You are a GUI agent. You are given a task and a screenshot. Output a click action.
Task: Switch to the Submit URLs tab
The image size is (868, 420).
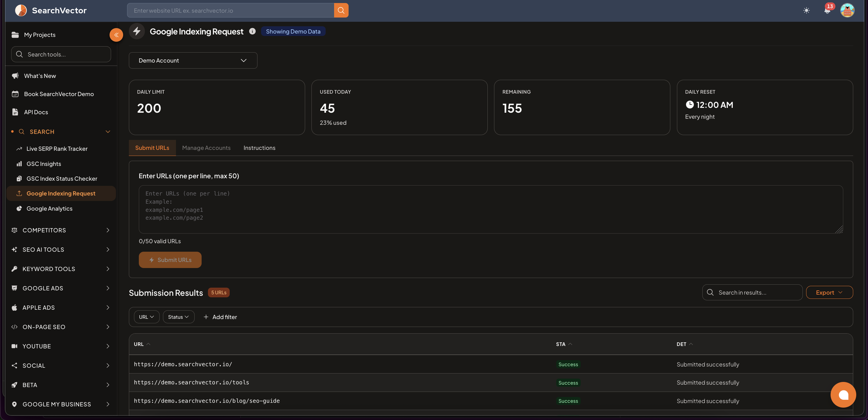click(x=152, y=148)
